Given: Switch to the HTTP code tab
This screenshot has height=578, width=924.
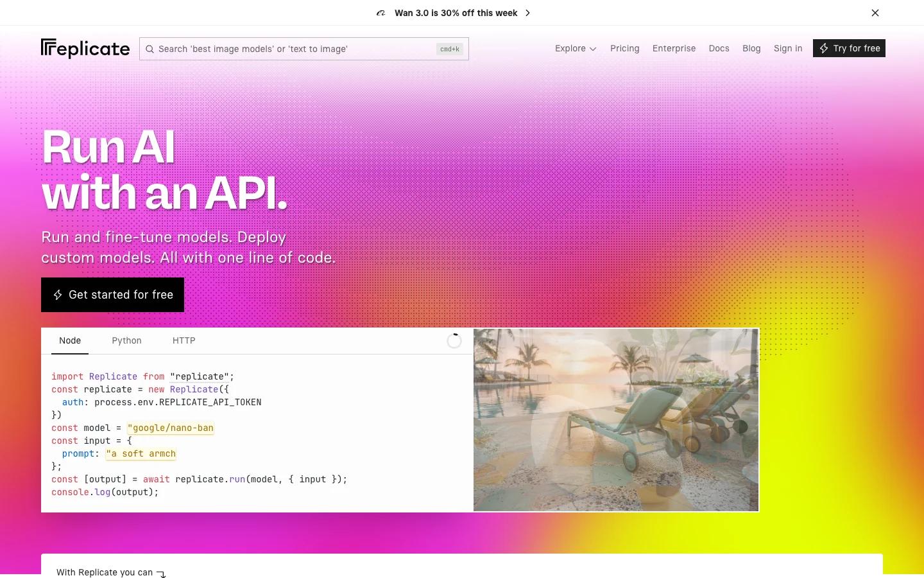Looking at the screenshot, I should (184, 340).
